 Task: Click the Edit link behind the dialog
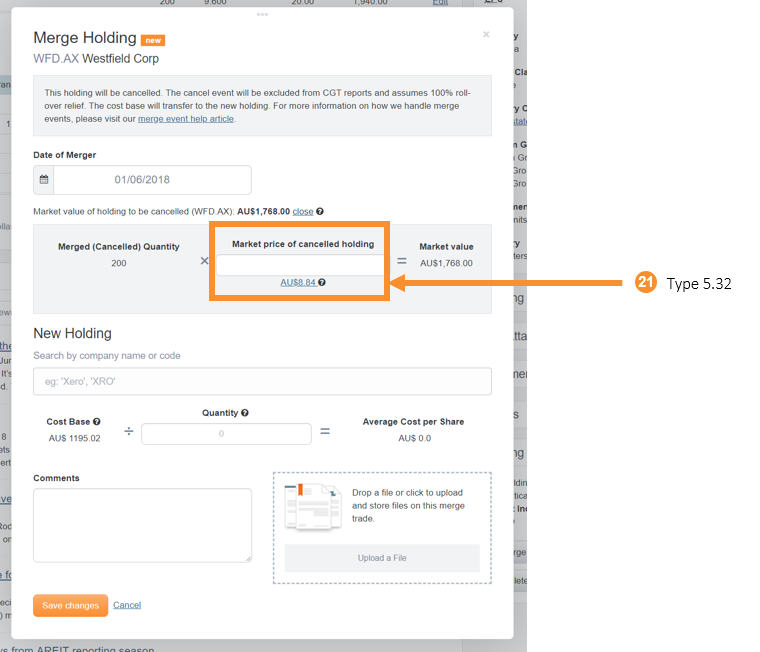pos(440,2)
